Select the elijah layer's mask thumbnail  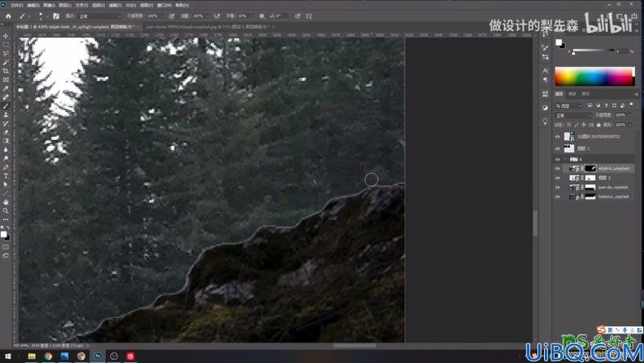tap(590, 169)
